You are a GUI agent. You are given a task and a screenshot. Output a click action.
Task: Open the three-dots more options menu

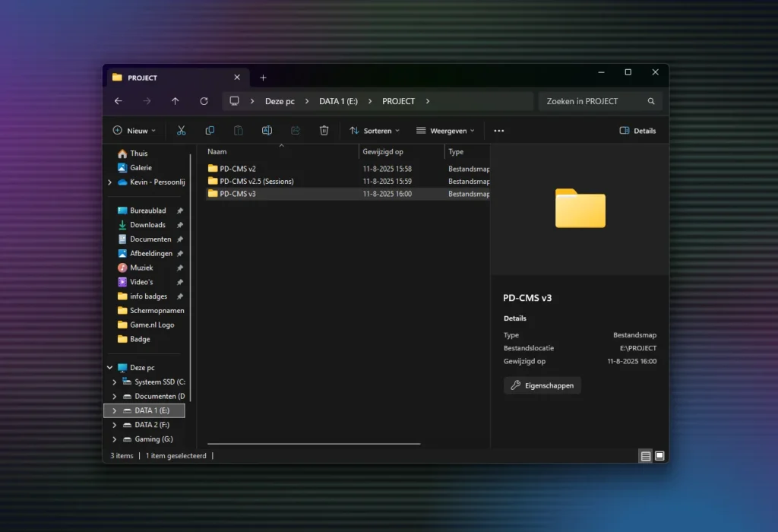click(x=498, y=131)
